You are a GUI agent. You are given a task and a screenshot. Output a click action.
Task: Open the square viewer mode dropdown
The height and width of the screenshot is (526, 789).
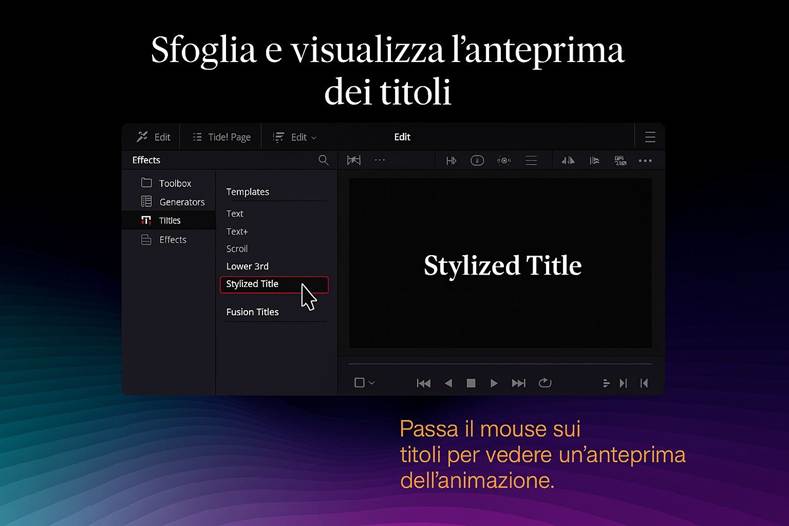[364, 383]
